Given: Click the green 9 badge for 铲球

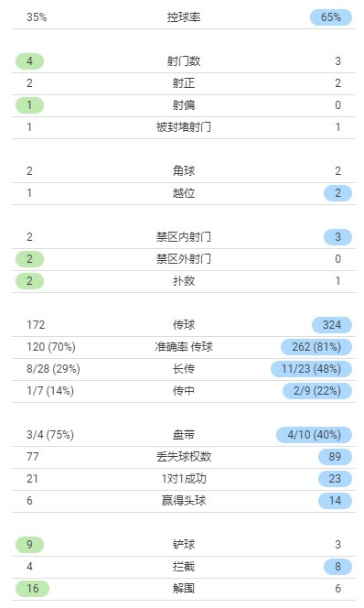Looking at the screenshot, I should [x=29, y=545].
